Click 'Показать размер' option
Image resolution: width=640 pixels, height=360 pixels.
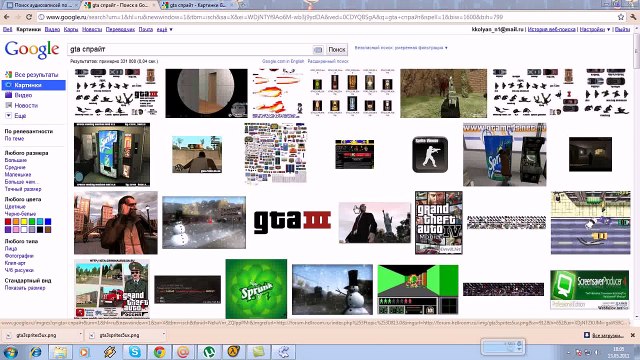click(25, 288)
